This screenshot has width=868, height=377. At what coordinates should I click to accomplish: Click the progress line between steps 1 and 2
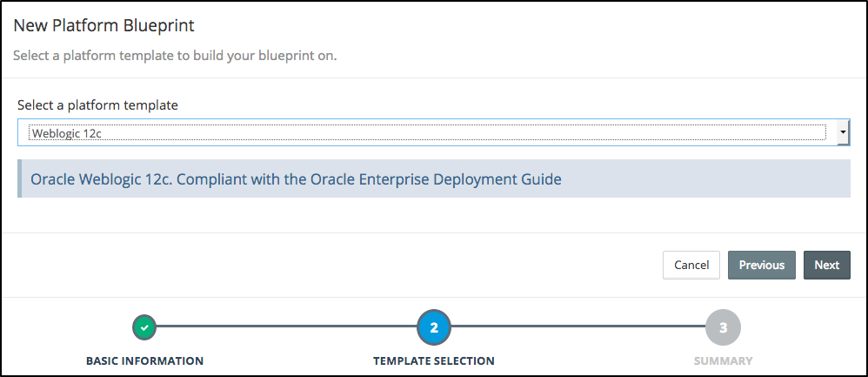tap(287, 327)
